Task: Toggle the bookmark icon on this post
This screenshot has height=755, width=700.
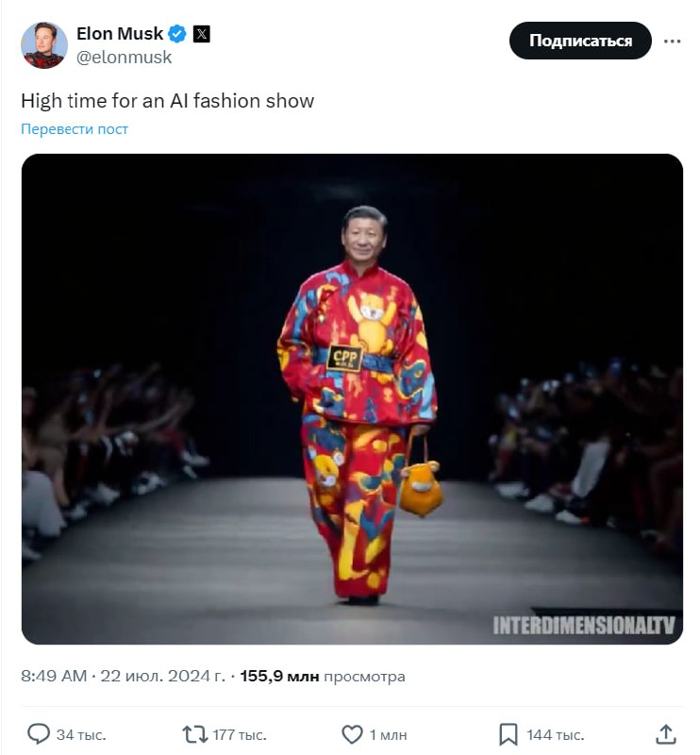Action: [x=508, y=733]
